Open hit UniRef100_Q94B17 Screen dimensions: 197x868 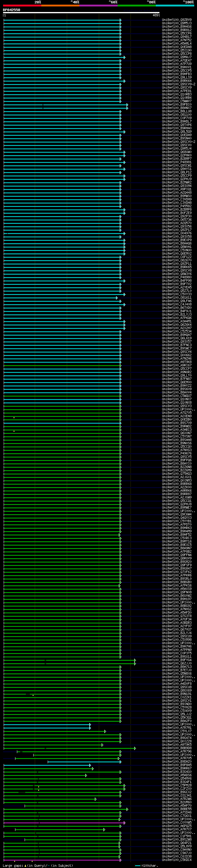click(177, 37)
